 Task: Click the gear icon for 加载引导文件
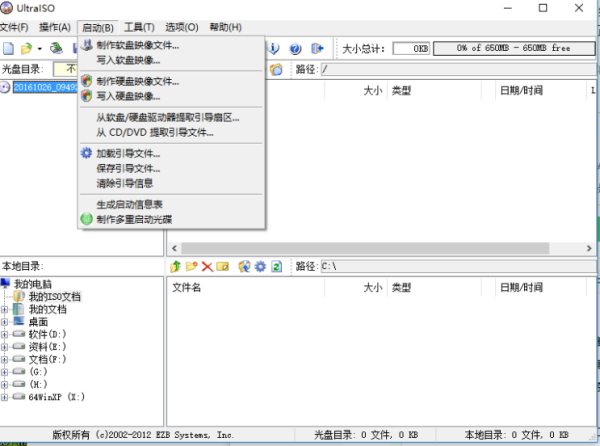tap(86, 153)
